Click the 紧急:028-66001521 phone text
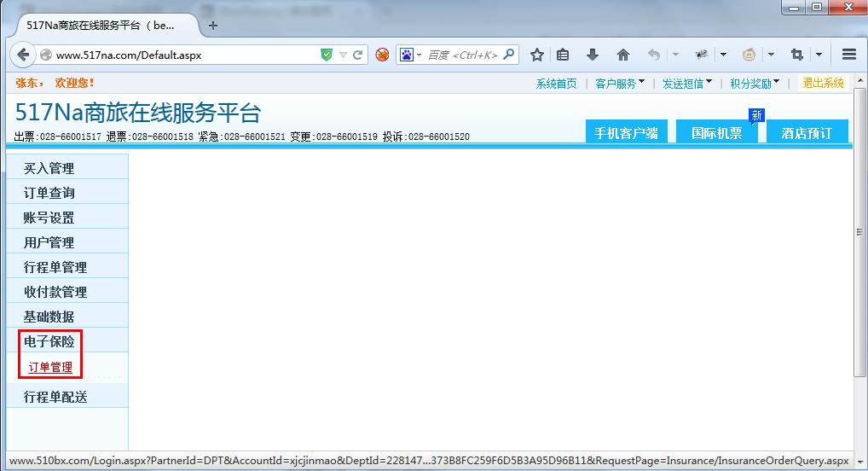The image size is (868, 471). tap(241, 137)
